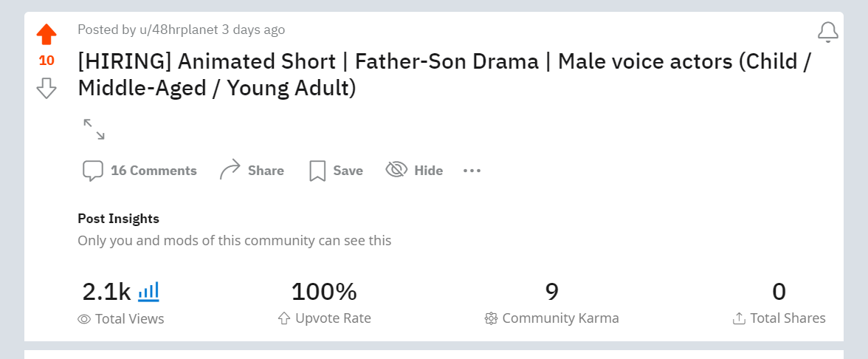Viewport: 868px width, 359px height.
Task: Click the Save bookmark icon
Action: click(x=317, y=171)
